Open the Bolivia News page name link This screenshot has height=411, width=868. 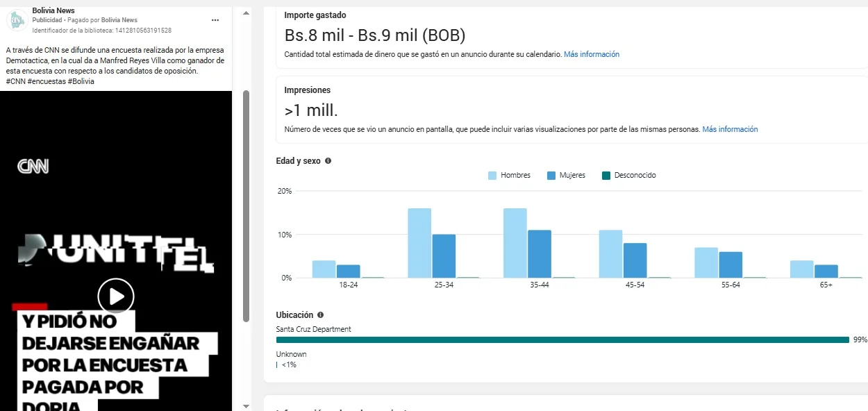(x=53, y=10)
